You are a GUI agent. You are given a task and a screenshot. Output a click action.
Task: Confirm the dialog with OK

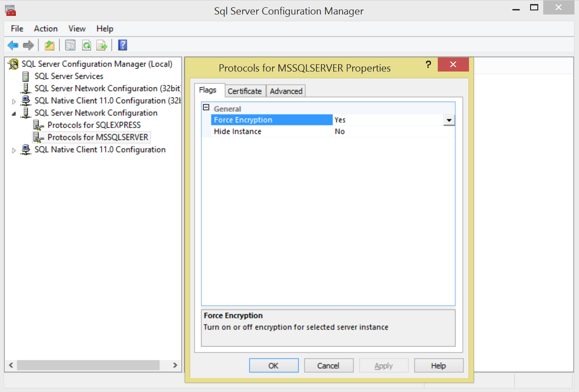tap(274, 366)
